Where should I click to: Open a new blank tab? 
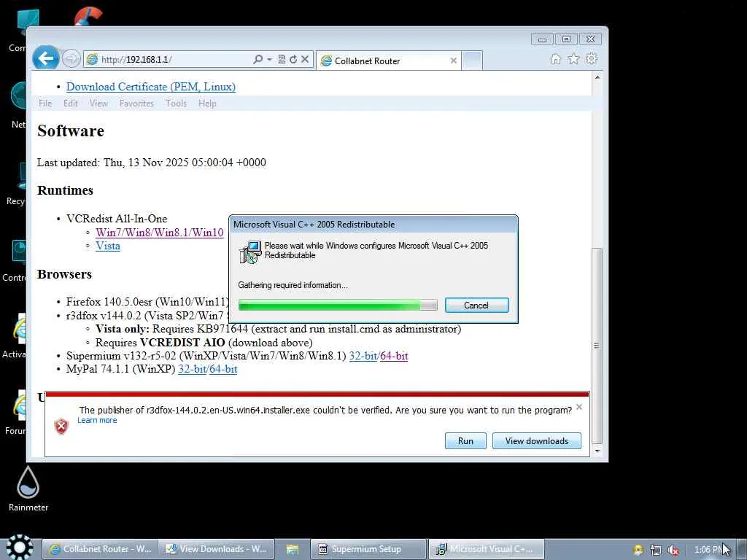pos(473,61)
